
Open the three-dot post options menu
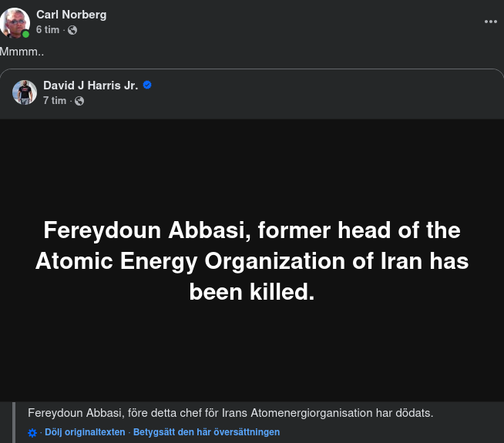coord(490,22)
